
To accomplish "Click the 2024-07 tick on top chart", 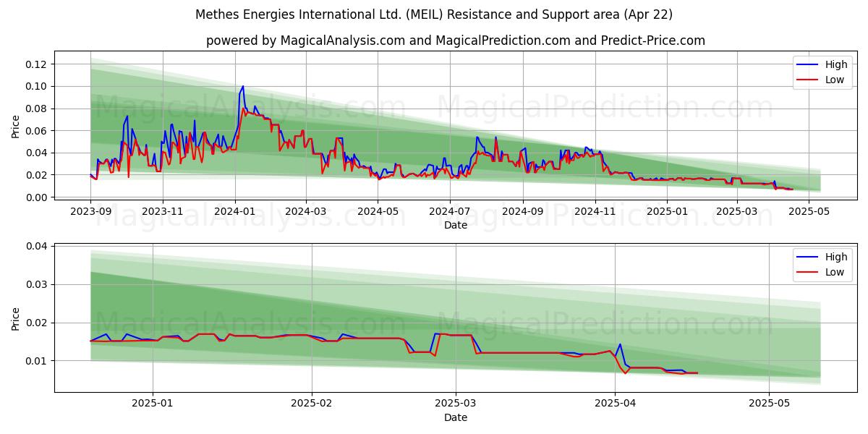I will (451, 211).
